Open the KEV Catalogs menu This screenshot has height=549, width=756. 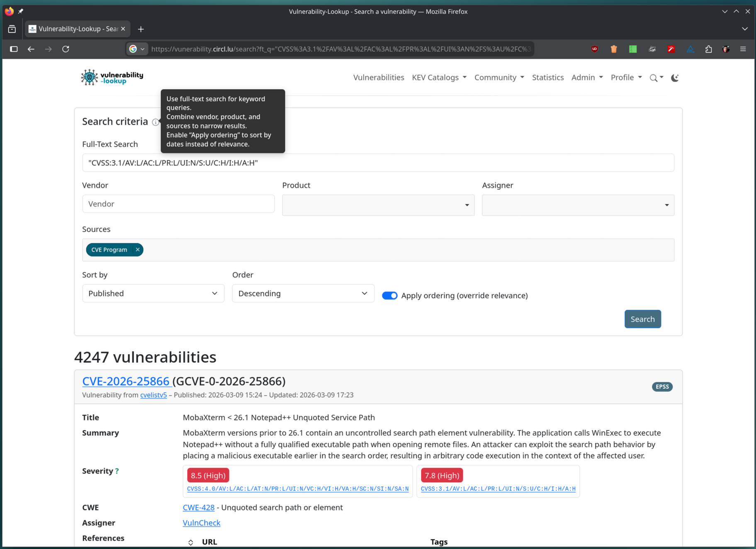[x=439, y=78]
